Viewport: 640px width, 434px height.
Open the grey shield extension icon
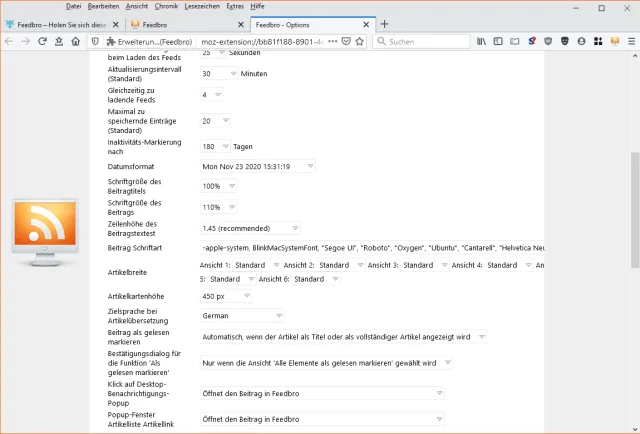click(548, 41)
